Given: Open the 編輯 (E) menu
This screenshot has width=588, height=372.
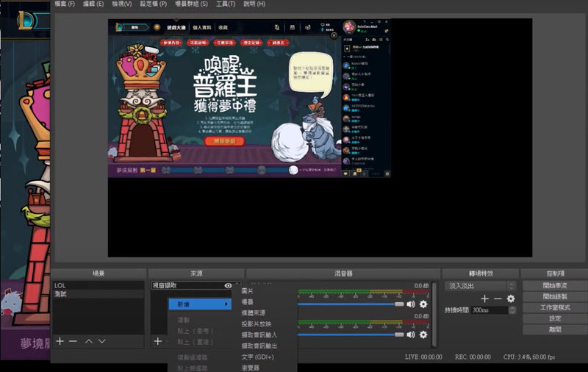Looking at the screenshot, I should [93, 4].
